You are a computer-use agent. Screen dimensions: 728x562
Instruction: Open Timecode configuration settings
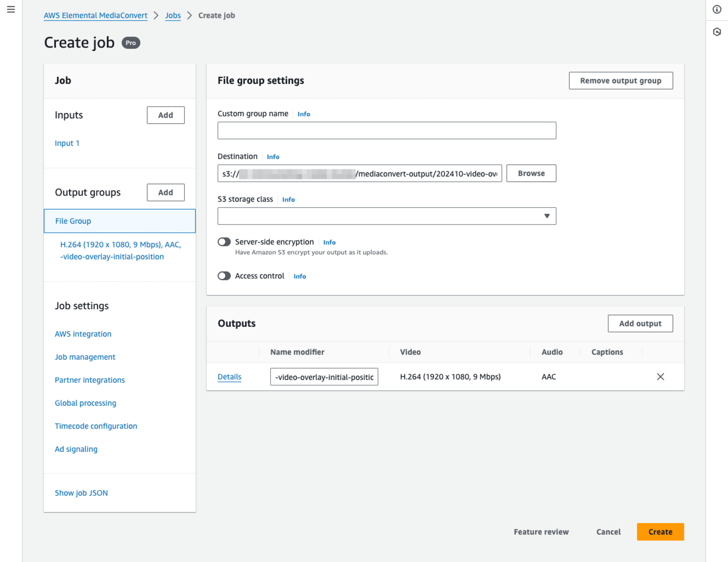click(96, 426)
